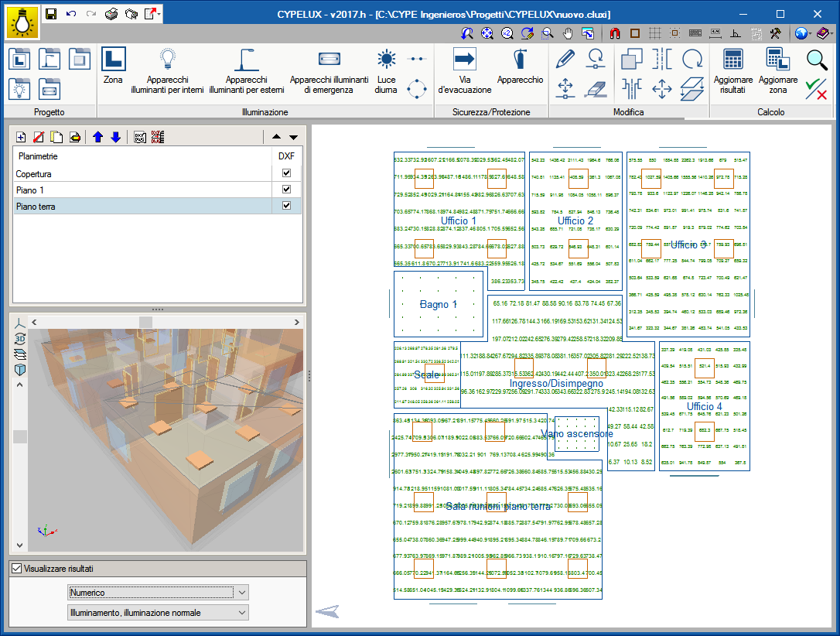Activate the hand pan tool

coord(568,34)
